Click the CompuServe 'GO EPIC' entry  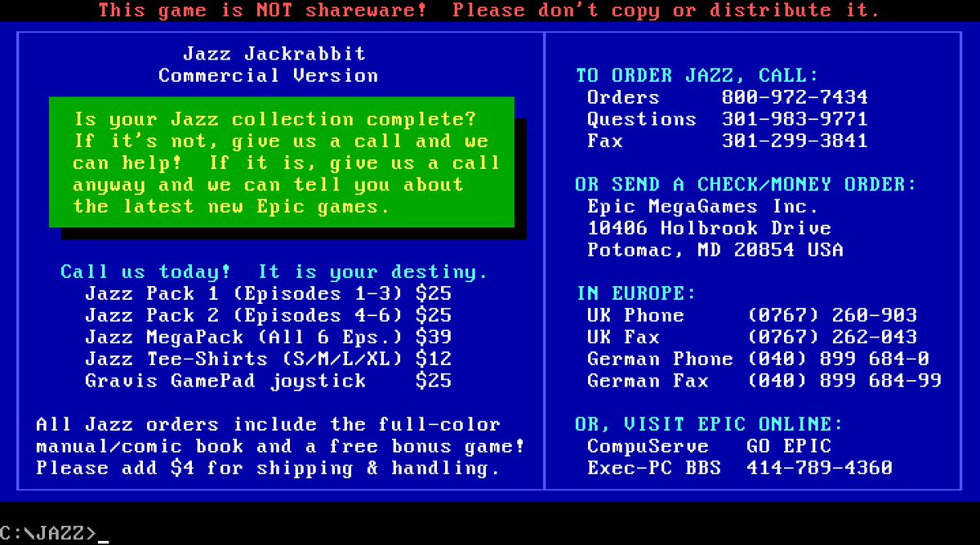click(789, 446)
